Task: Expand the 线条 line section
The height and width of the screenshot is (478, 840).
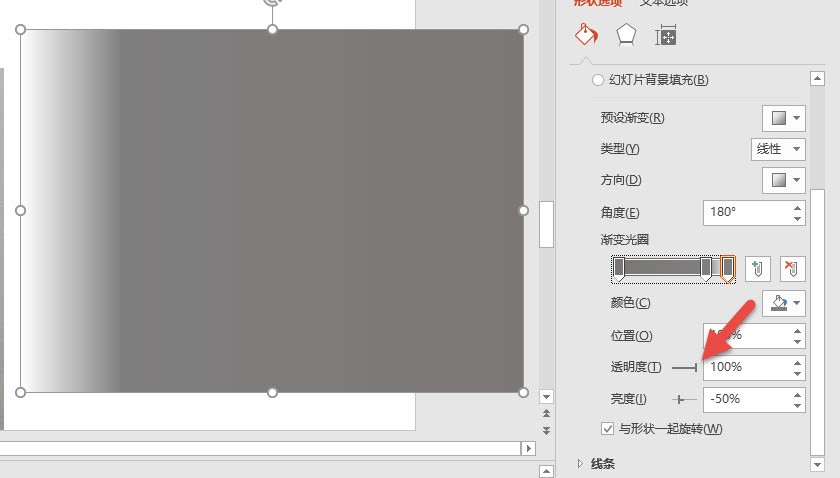Action: point(580,464)
